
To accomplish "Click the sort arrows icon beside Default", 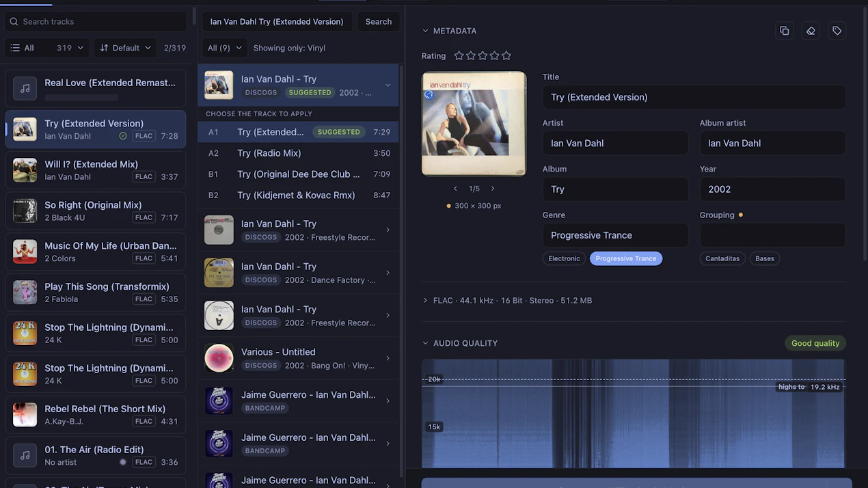I will pyautogui.click(x=104, y=48).
